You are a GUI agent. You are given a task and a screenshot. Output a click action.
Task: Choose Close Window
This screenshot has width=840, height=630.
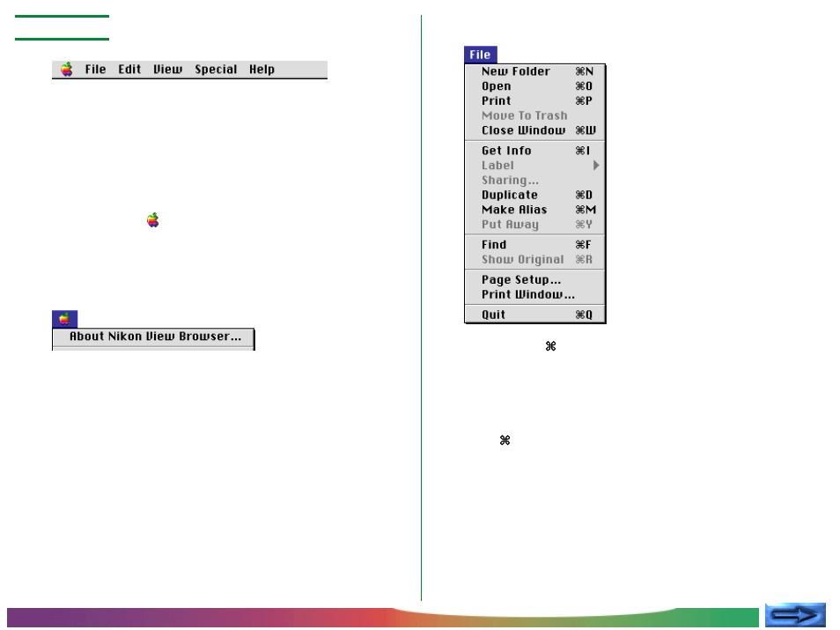(534, 130)
